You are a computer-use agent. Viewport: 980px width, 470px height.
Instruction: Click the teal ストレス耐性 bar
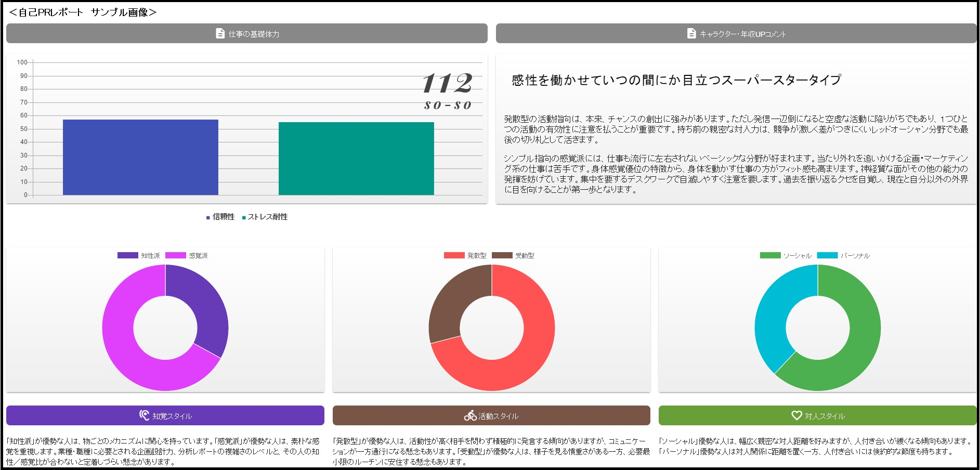click(x=356, y=159)
